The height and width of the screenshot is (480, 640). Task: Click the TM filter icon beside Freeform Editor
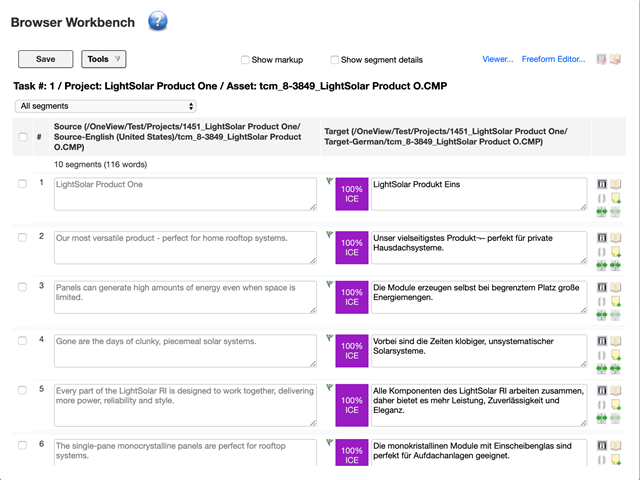[601, 60]
